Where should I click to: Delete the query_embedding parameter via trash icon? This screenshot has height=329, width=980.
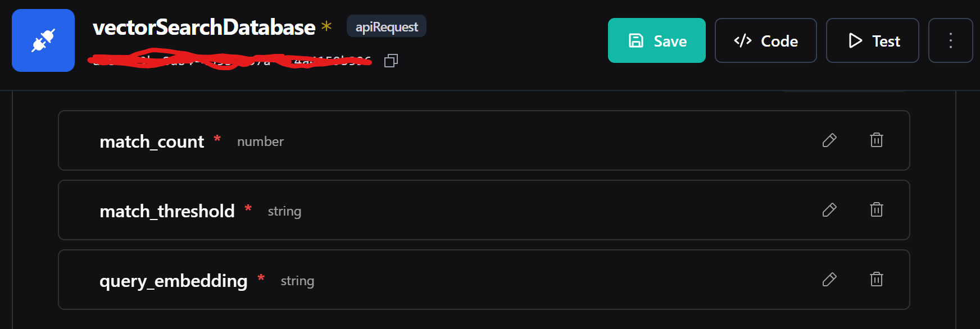[877, 280]
